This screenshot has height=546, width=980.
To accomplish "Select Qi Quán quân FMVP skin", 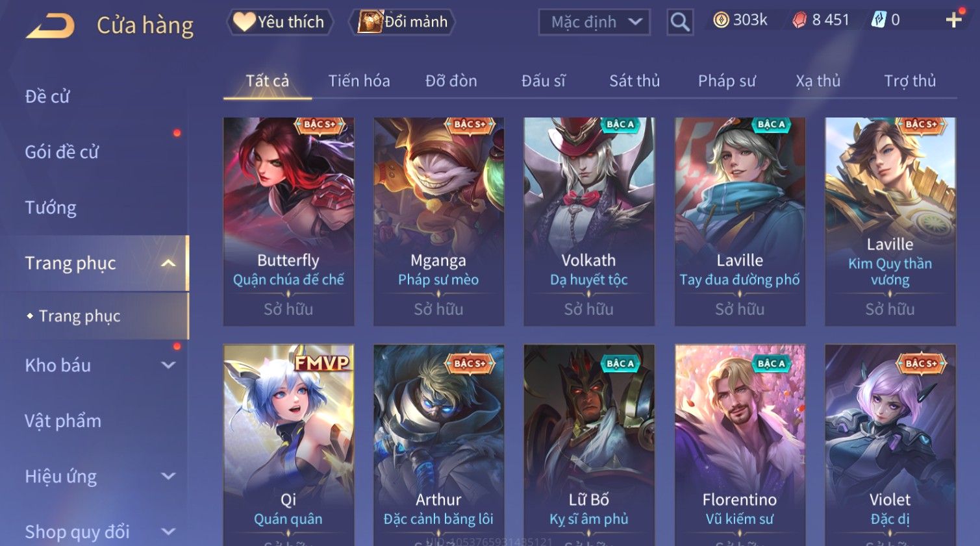I will tap(288, 445).
